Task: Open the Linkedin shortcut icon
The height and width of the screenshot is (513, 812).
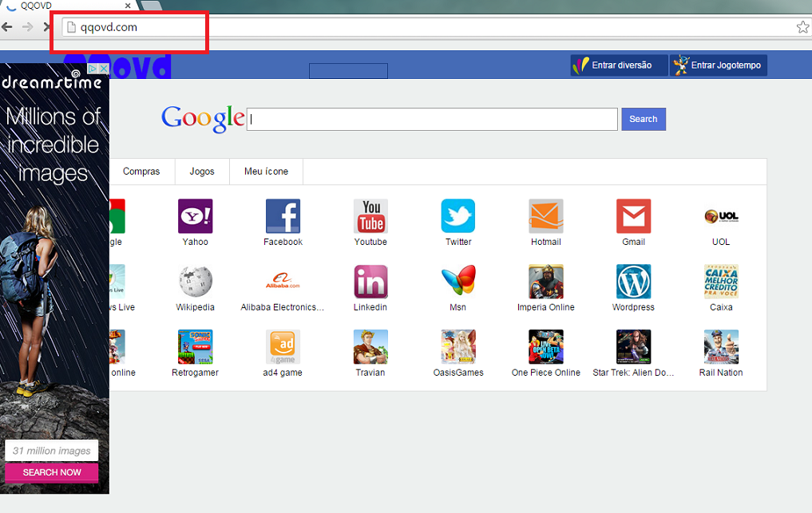Action: 370,282
